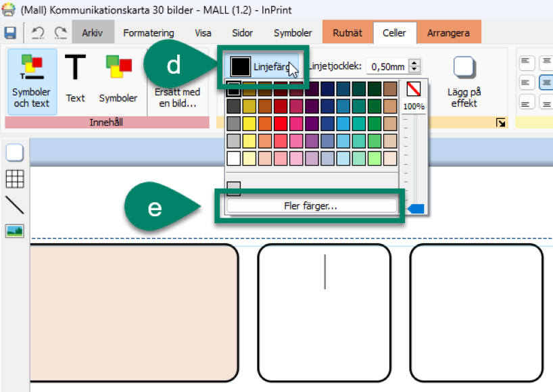553x392 pixels.
Task: Expand the ribbon group dialog launcher arrow
Action: pyautogui.click(x=500, y=122)
